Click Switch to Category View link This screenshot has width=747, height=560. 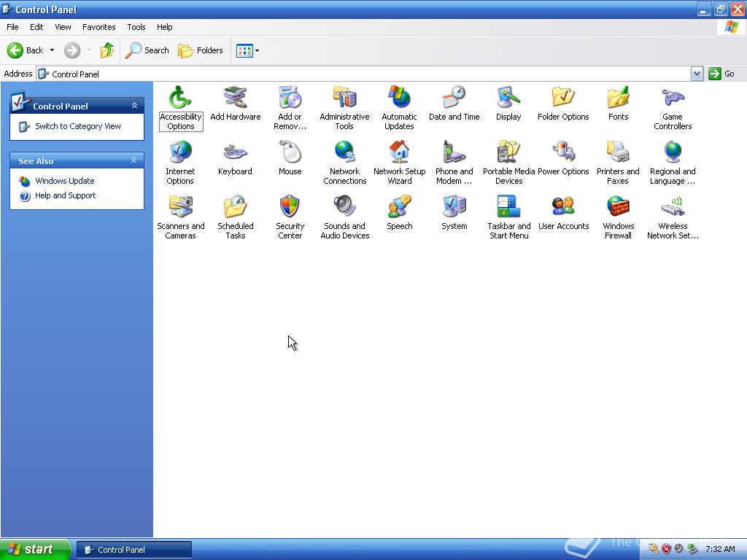click(x=77, y=126)
